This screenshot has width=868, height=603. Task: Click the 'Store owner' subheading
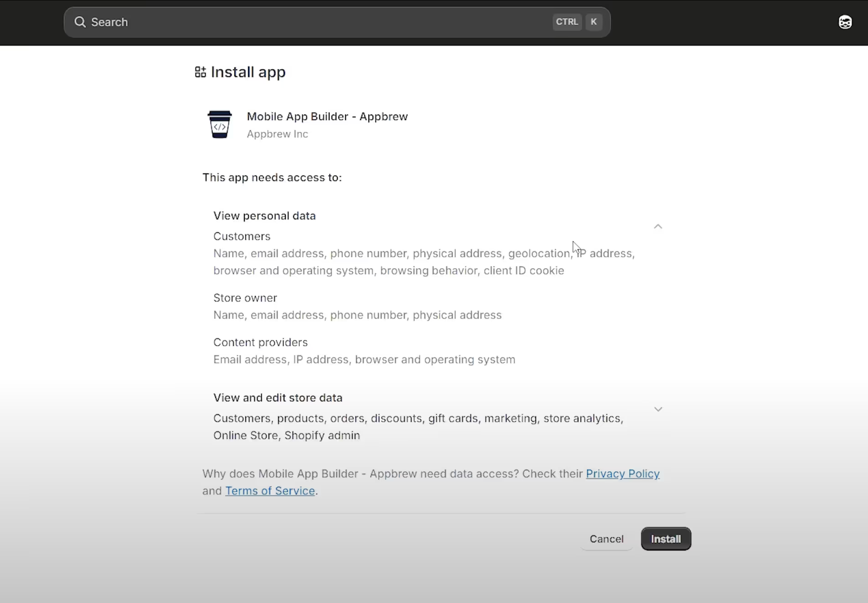pyautogui.click(x=245, y=298)
